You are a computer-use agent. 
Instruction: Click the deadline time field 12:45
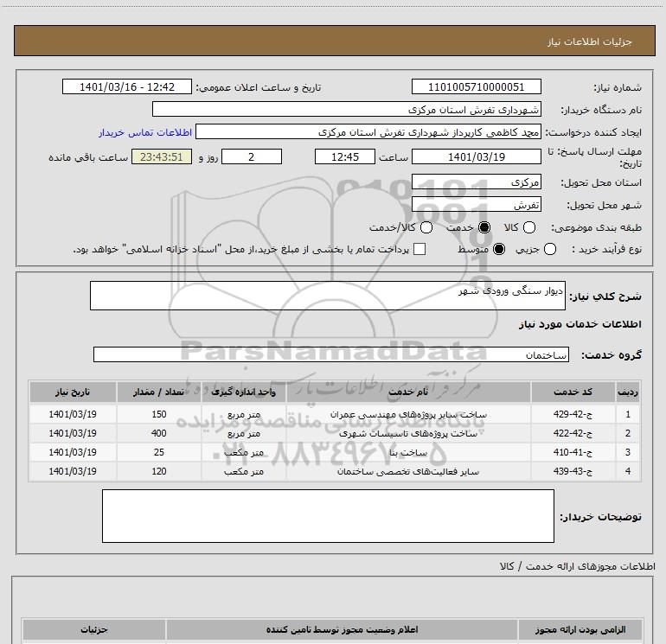tap(345, 156)
